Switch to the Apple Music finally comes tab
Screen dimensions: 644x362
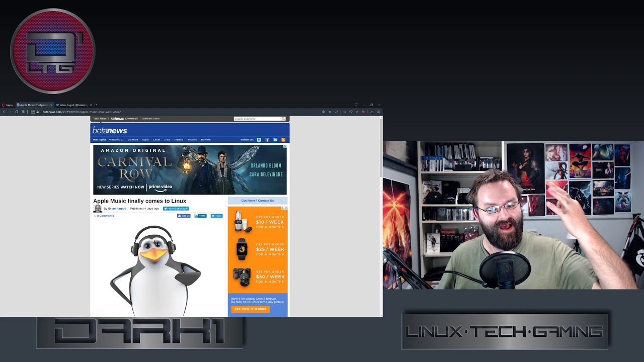[34, 105]
